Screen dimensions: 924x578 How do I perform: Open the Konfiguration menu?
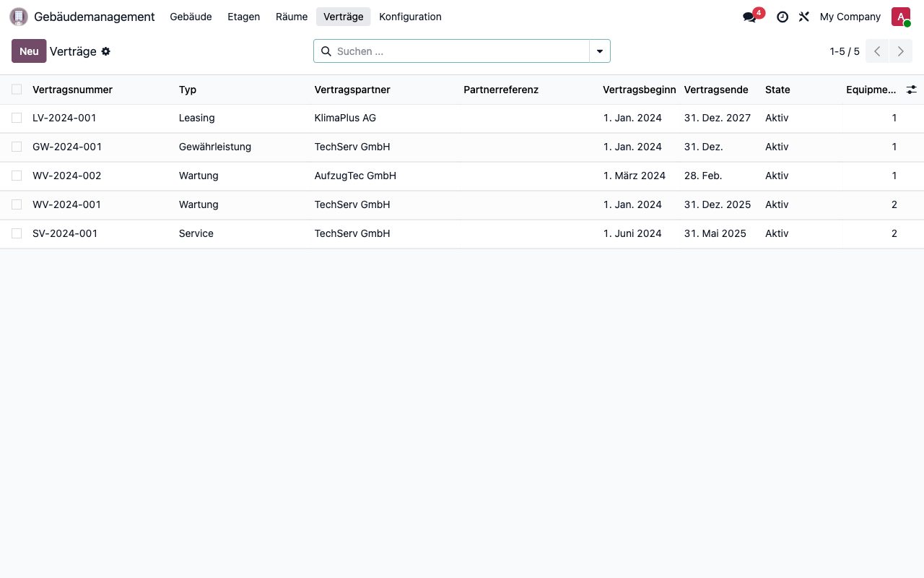coord(410,17)
